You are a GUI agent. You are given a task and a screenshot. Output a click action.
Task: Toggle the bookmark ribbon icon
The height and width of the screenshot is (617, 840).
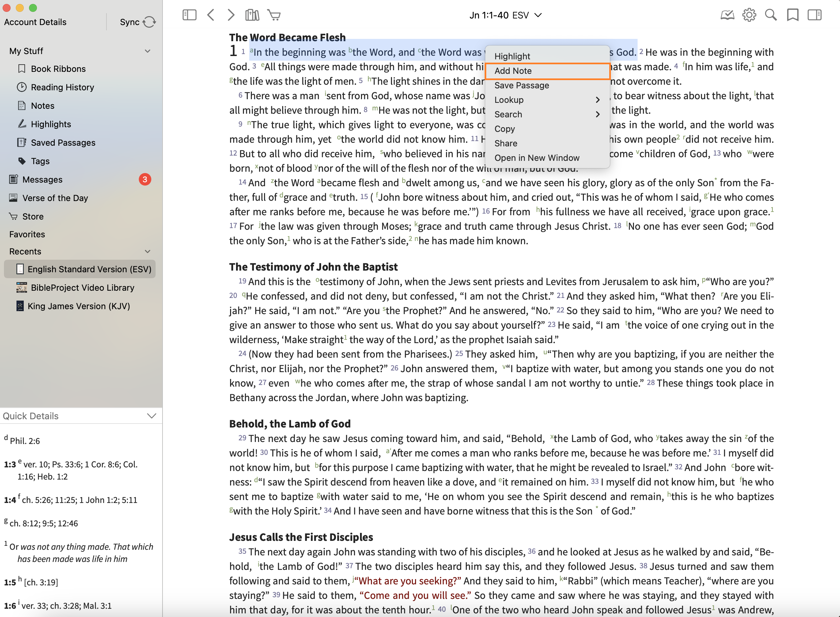pos(792,15)
